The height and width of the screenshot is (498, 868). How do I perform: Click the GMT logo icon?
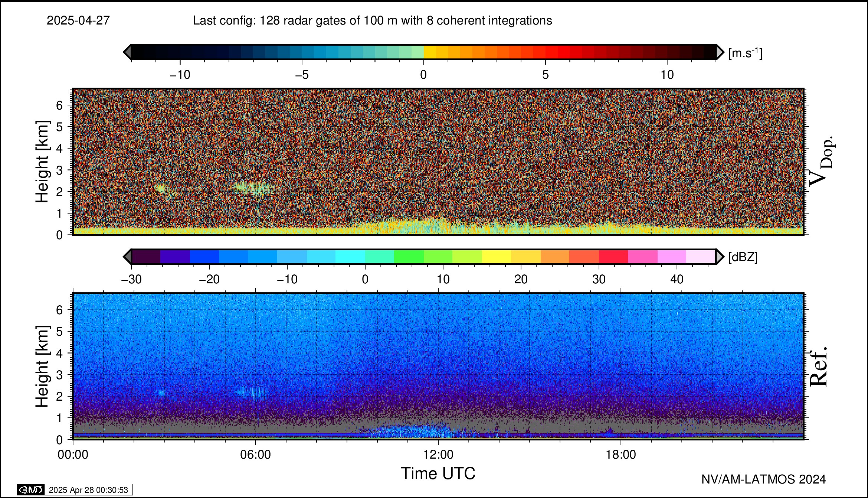pyautogui.click(x=31, y=490)
